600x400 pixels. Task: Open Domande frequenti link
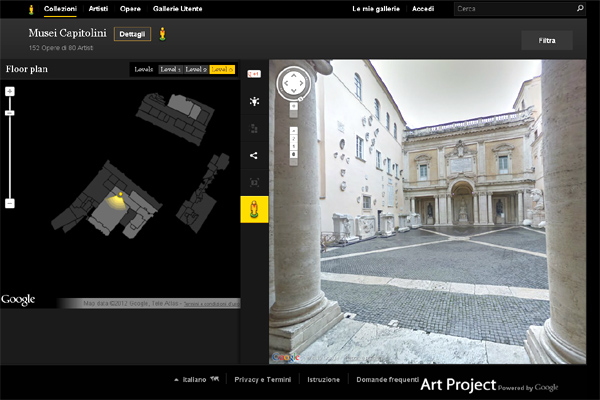[388, 379]
